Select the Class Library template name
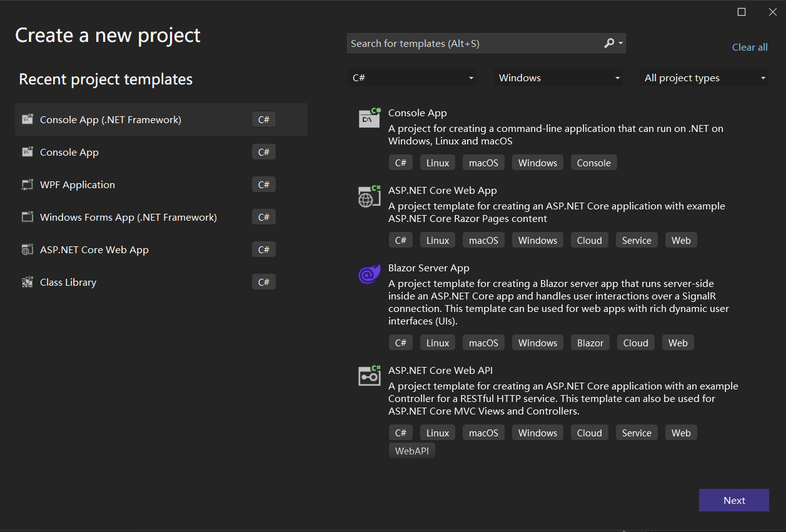Image resolution: width=786 pixels, height=532 pixels. point(68,282)
